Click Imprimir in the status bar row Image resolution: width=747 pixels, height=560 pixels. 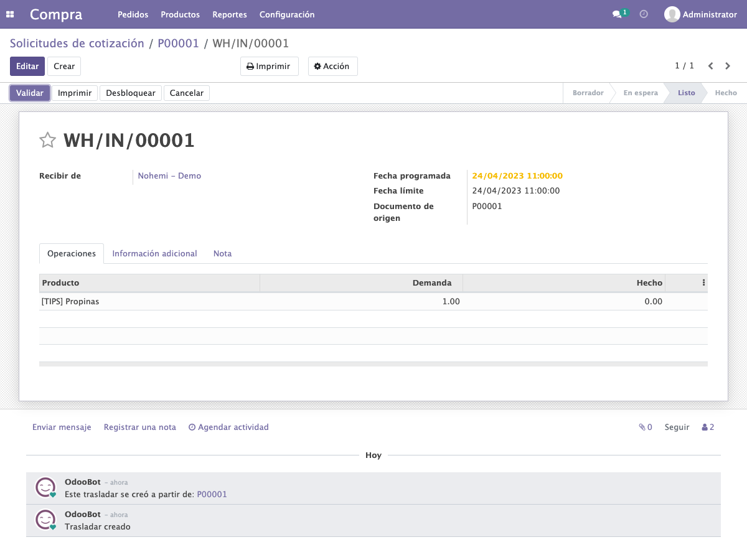click(x=75, y=93)
